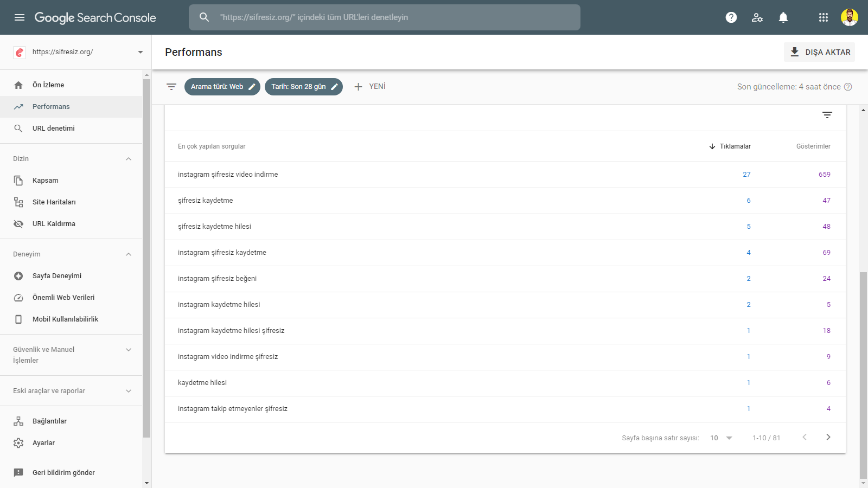Expand Güvenlik ve Manuel İşlemler section
Image resolution: width=868 pixels, height=488 pixels.
click(x=129, y=350)
